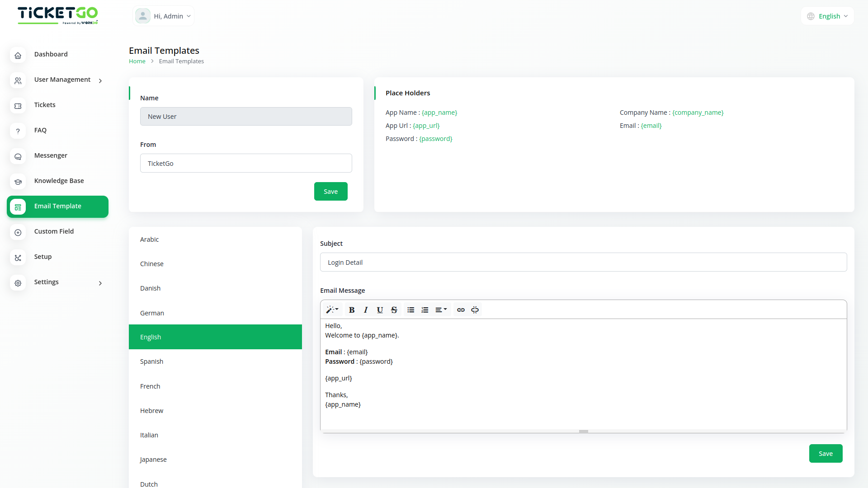Image resolution: width=868 pixels, height=488 pixels.
Task: Save the email message changes
Action: [x=826, y=453]
